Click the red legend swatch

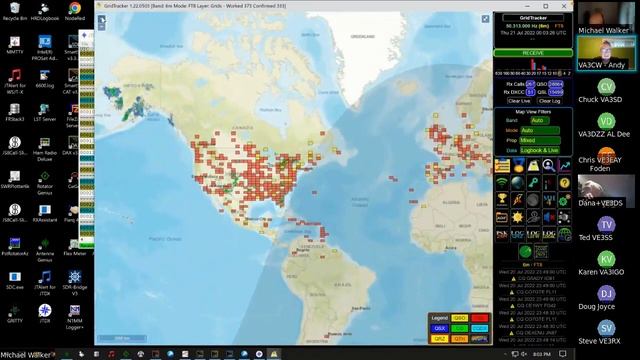pos(480,318)
